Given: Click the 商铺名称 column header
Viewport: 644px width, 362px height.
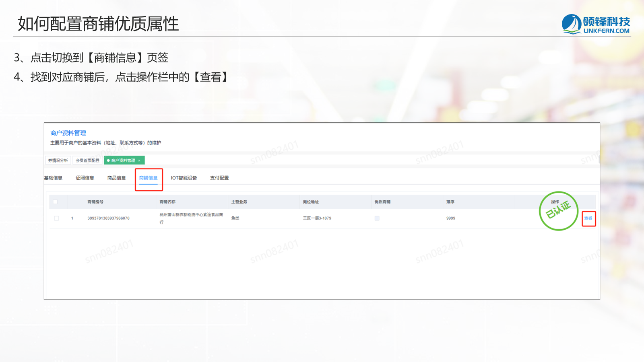Looking at the screenshot, I should tap(167, 202).
